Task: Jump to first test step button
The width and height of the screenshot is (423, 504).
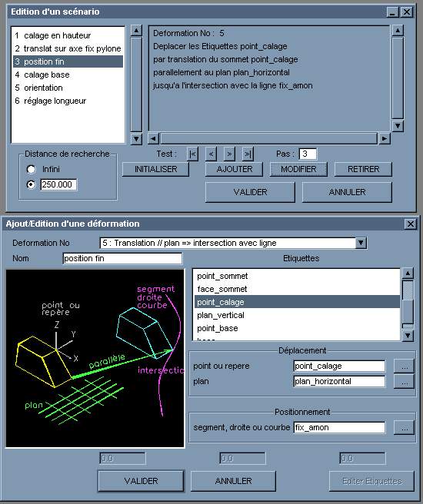Action: tap(192, 154)
